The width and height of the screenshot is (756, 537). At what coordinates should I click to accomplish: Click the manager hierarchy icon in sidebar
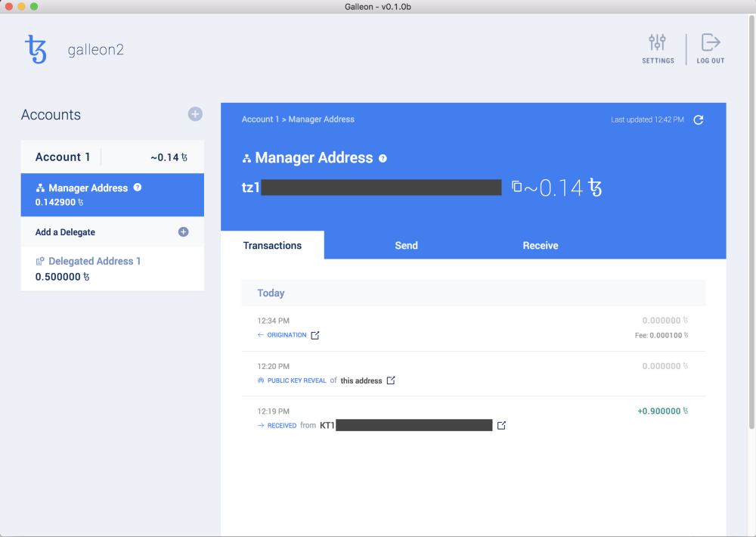(x=40, y=188)
